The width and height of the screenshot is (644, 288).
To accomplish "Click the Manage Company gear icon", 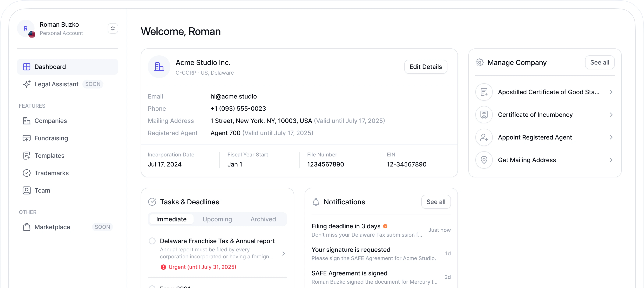I will 479,63.
